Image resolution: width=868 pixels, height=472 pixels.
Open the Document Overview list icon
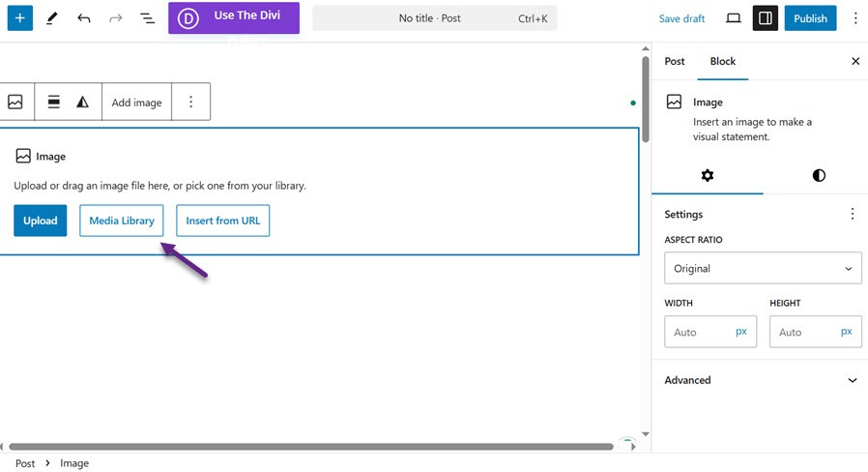point(147,18)
